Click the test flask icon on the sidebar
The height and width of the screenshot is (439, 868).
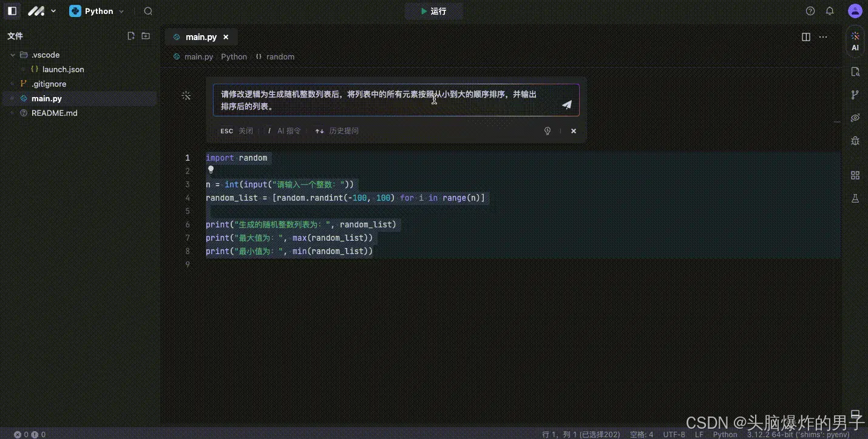click(855, 198)
